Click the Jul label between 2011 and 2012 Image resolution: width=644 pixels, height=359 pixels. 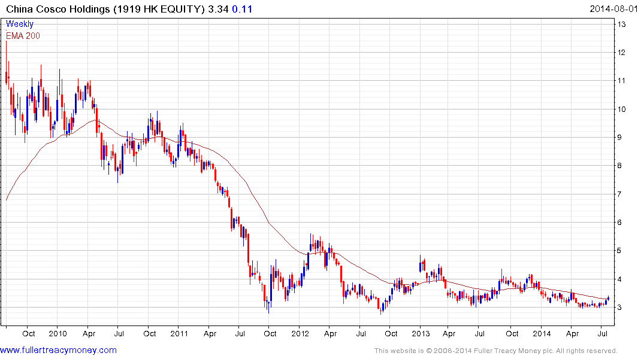(x=240, y=333)
